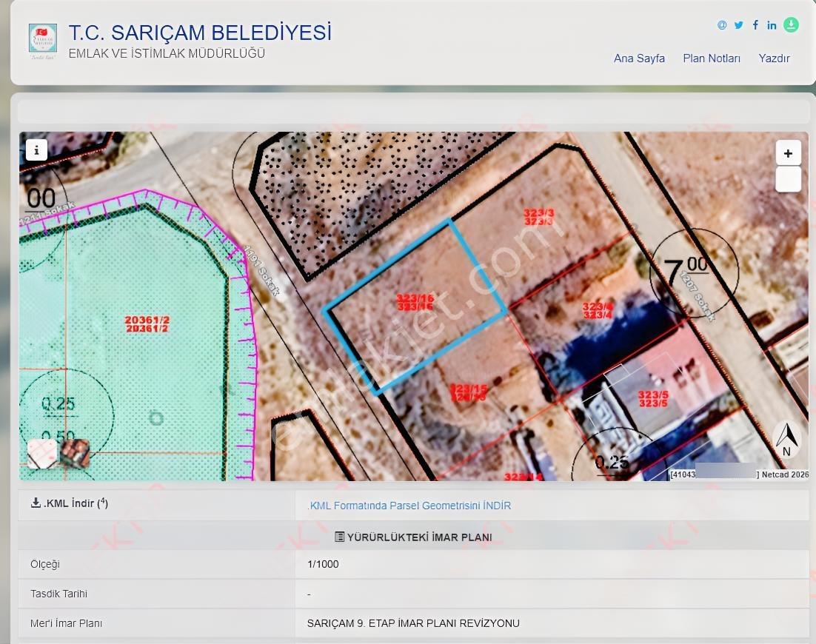This screenshot has width=816, height=644.
Task: Share the page on LinkedIn
Action: (772, 25)
